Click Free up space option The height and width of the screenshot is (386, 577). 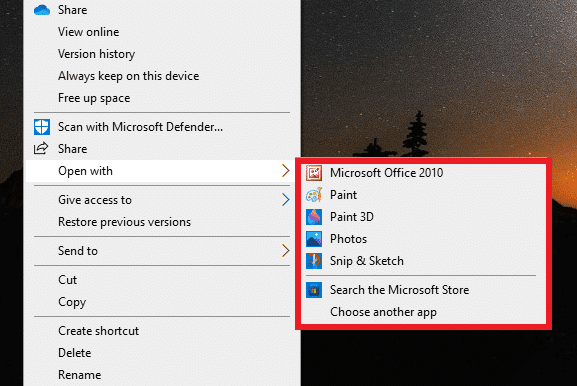(x=94, y=98)
